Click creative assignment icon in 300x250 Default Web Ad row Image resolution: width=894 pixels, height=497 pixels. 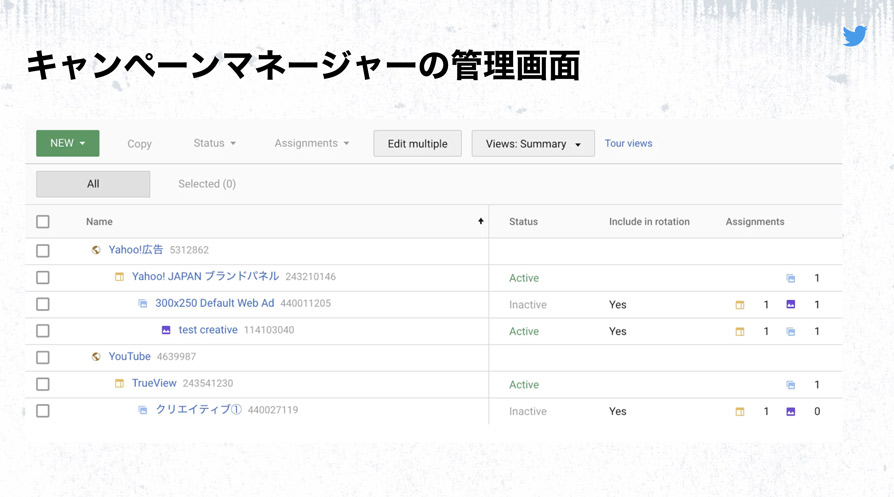pos(791,304)
